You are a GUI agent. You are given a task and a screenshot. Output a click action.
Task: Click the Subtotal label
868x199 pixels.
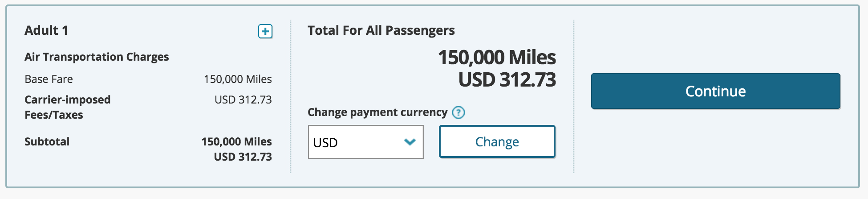(47, 141)
